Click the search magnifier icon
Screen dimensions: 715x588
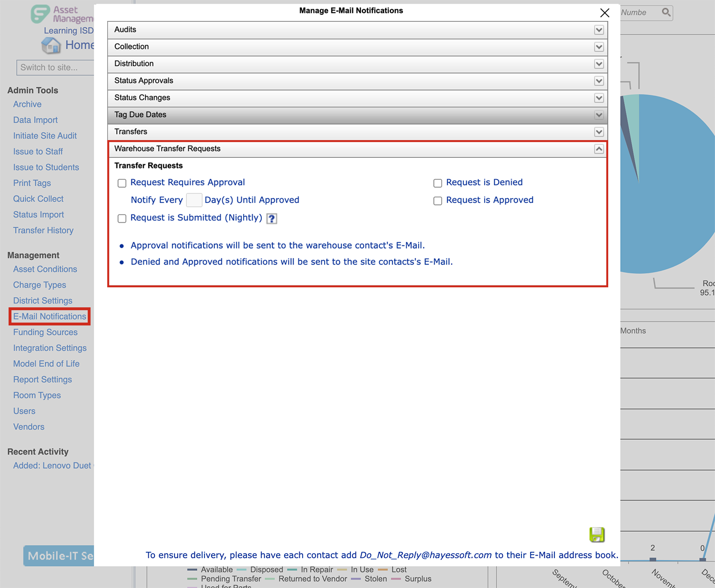[x=666, y=12]
